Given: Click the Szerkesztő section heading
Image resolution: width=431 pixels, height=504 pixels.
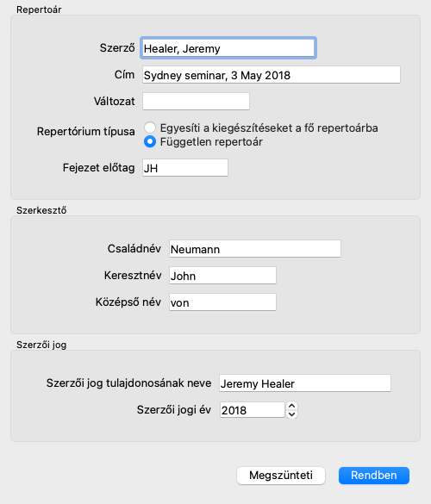Looking at the screenshot, I should coord(41,210).
